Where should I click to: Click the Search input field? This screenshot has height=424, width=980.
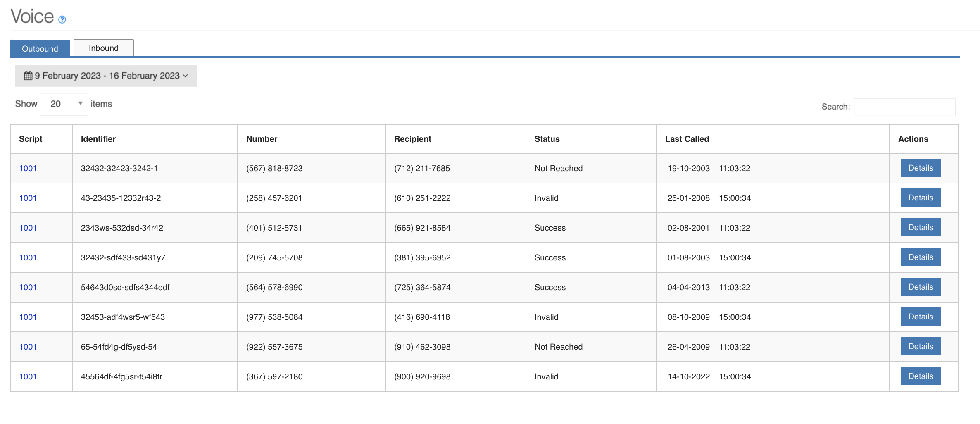[x=904, y=107]
